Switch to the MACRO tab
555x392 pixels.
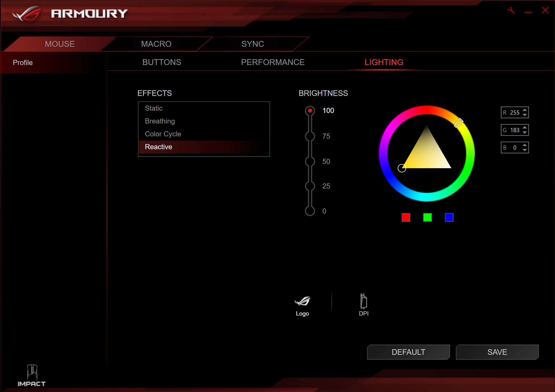[156, 44]
